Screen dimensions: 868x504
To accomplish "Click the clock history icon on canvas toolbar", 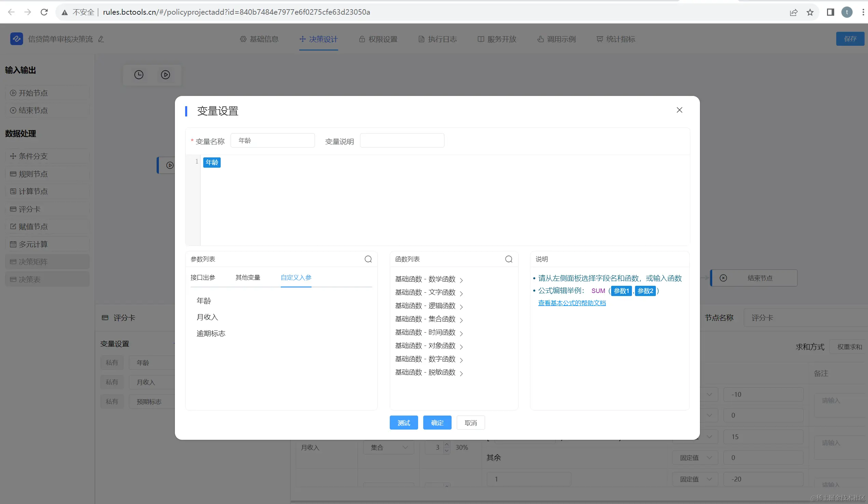I will click(139, 75).
